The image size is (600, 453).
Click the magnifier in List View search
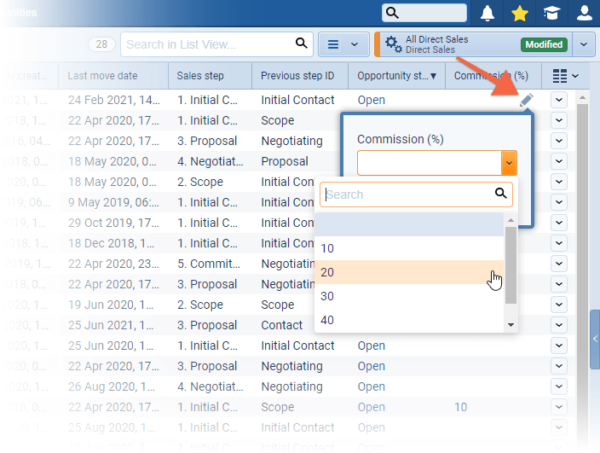pos(301,44)
